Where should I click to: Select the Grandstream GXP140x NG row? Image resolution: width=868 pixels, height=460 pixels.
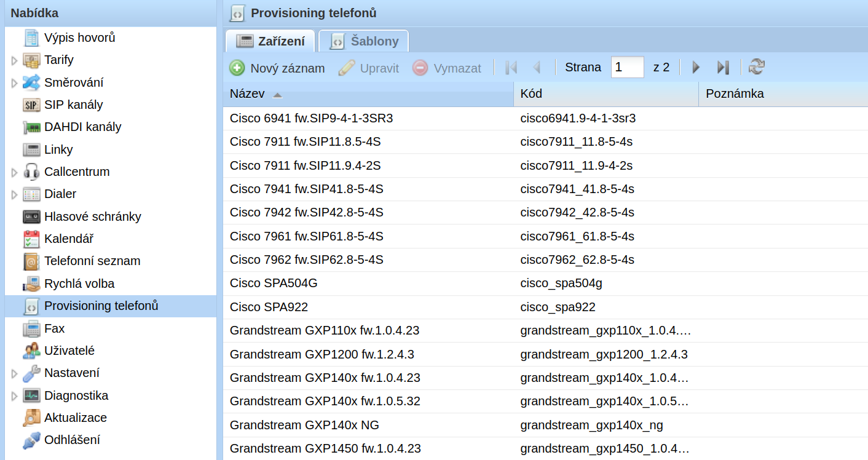tap(545, 425)
